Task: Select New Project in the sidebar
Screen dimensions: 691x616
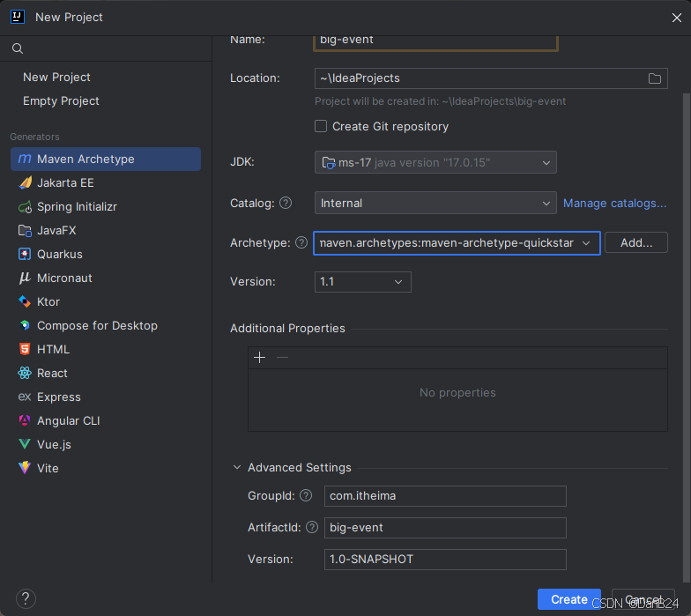Action: [x=56, y=78]
